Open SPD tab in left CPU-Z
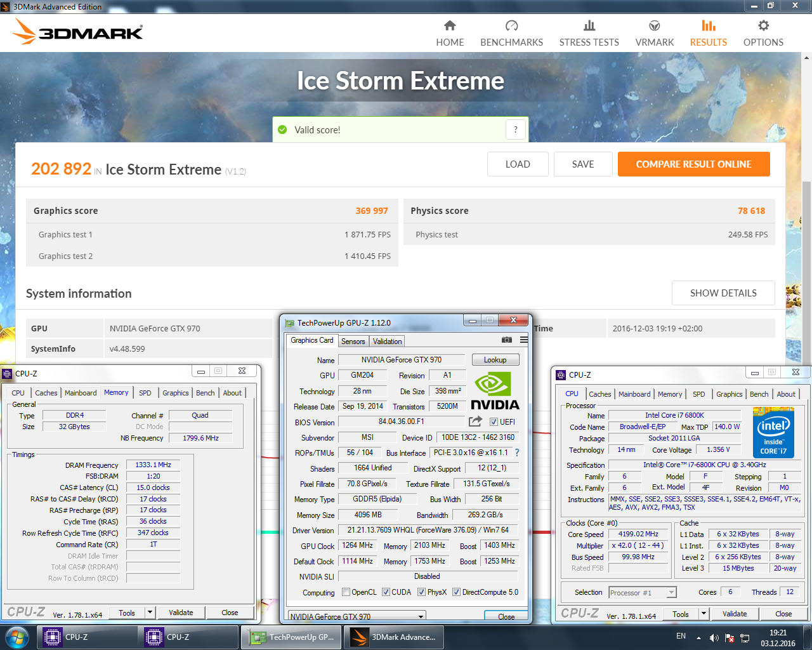This screenshot has width=812, height=650. pos(145,393)
